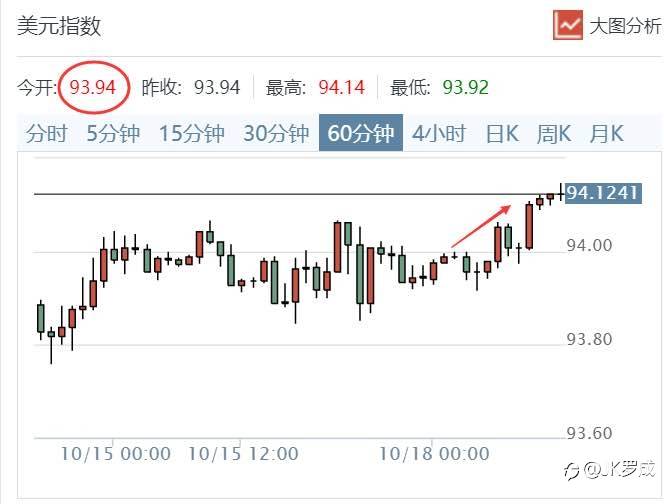Switch to 4小时 chart tab
Viewport: 664px width, 504px height.
439,134
